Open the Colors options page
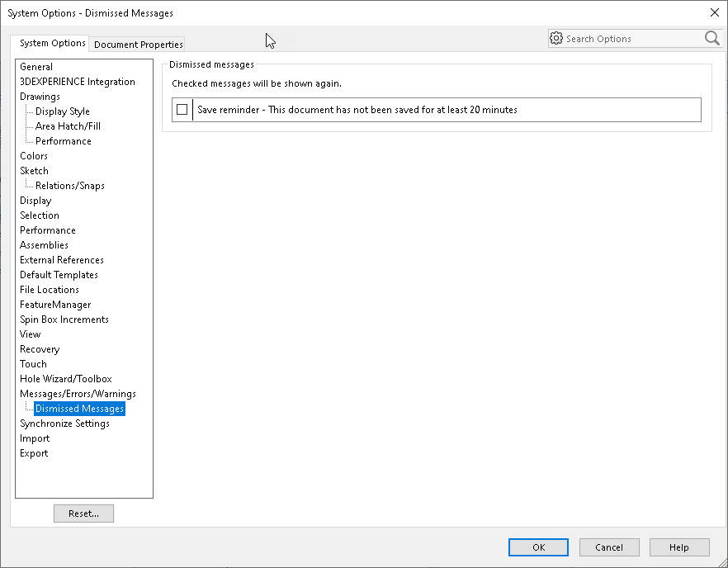 [34, 156]
